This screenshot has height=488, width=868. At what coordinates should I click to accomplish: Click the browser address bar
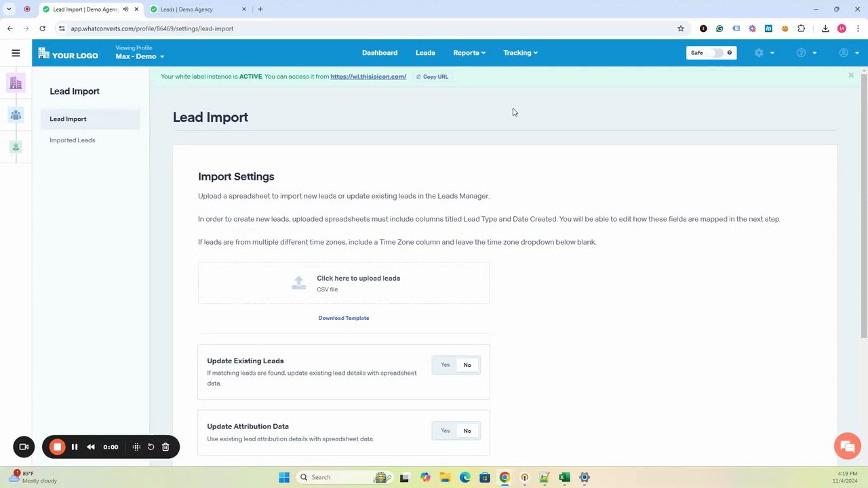click(366, 28)
